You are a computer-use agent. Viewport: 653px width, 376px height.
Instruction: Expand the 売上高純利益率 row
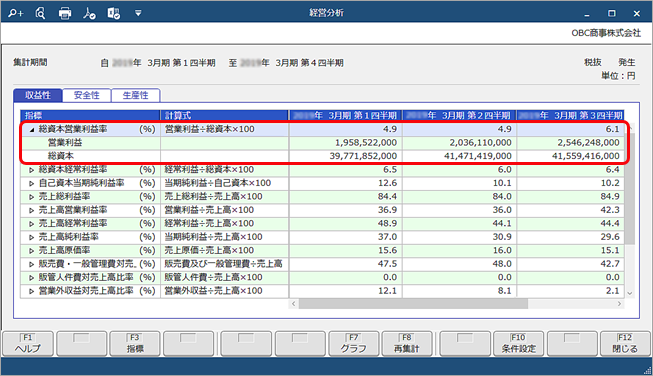pyautogui.click(x=32, y=237)
